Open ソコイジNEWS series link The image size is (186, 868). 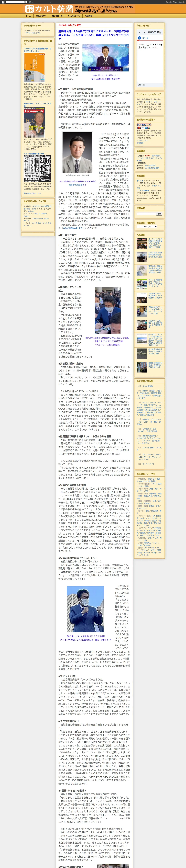point(143,191)
